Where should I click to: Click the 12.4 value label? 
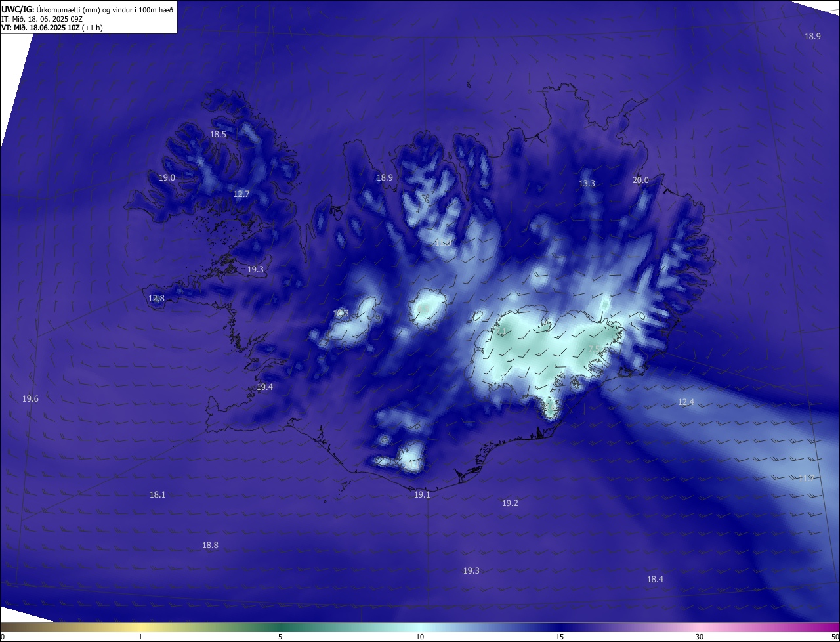(686, 402)
